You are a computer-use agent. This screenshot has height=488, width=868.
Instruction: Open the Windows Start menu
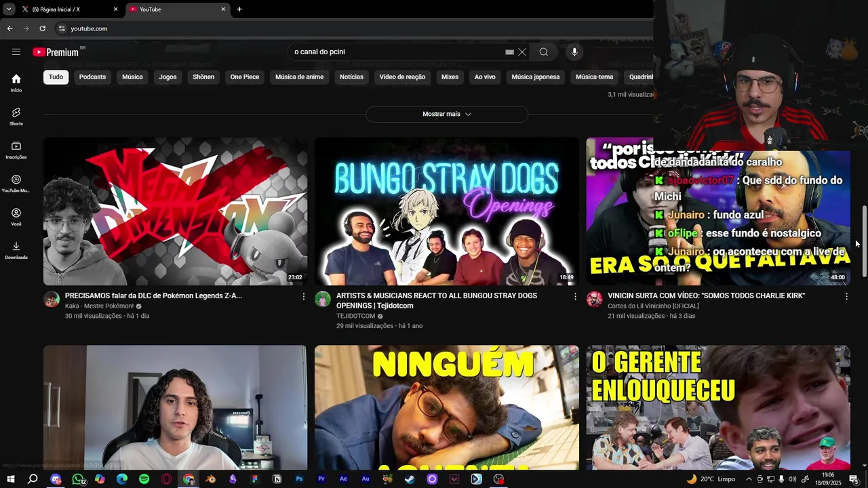[11, 479]
